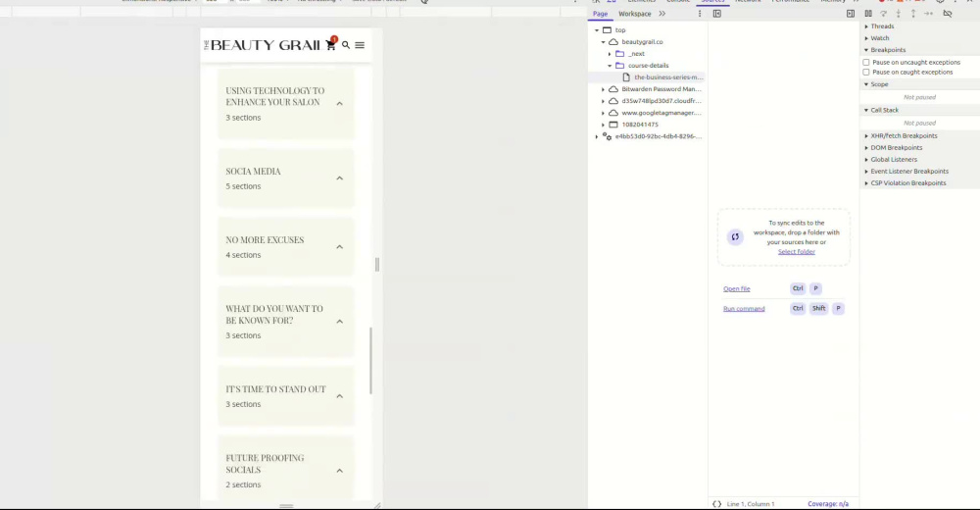Click the Step over next function call icon
Image resolution: width=980 pixels, height=510 pixels.
point(884,14)
